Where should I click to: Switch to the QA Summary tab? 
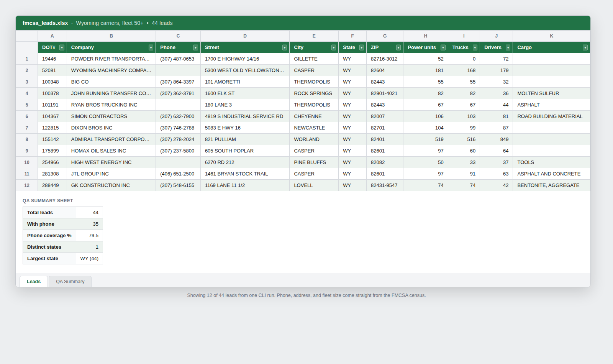point(70,282)
